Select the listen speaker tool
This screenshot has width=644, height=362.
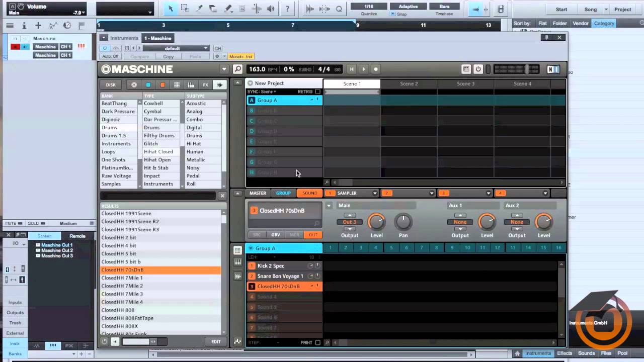click(270, 9)
